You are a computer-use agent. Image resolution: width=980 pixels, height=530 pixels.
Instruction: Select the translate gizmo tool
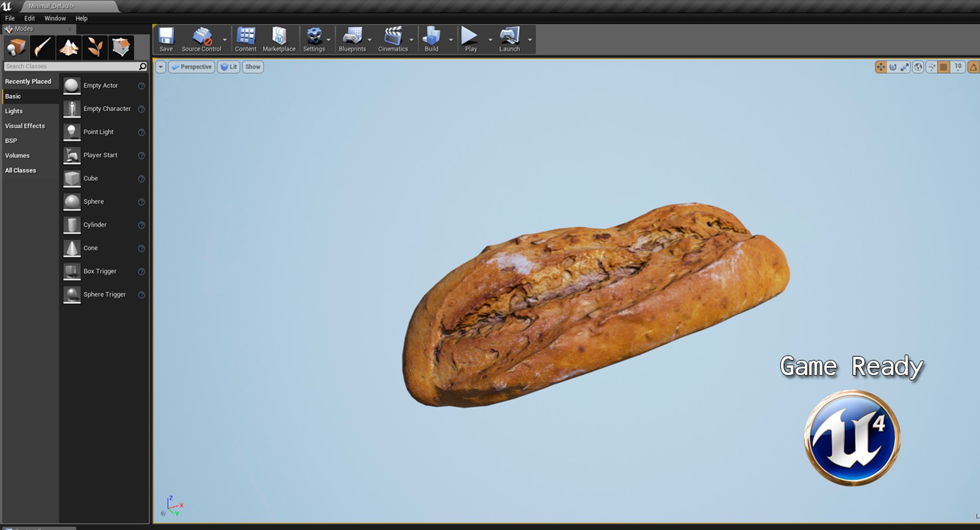(880, 67)
